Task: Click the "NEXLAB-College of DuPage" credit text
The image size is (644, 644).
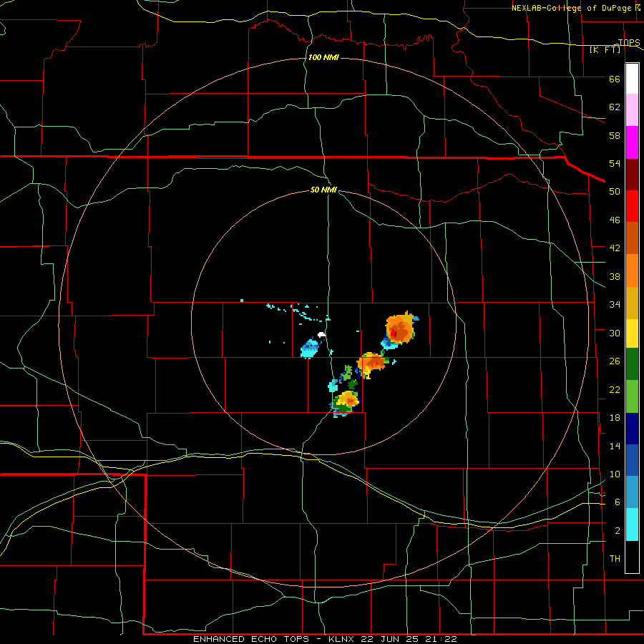Action: [x=572, y=8]
